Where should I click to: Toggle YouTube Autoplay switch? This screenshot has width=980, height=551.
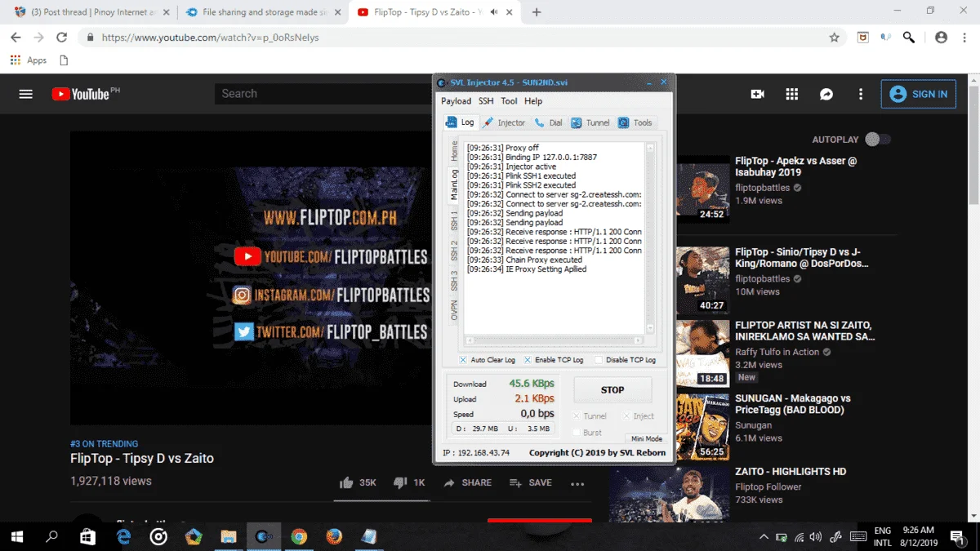point(878,140)
